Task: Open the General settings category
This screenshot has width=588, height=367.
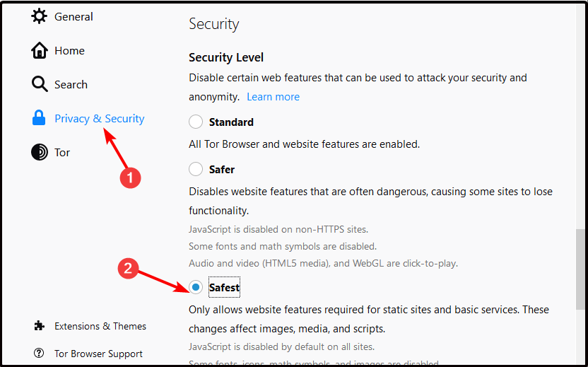Action: click(73, 16)
